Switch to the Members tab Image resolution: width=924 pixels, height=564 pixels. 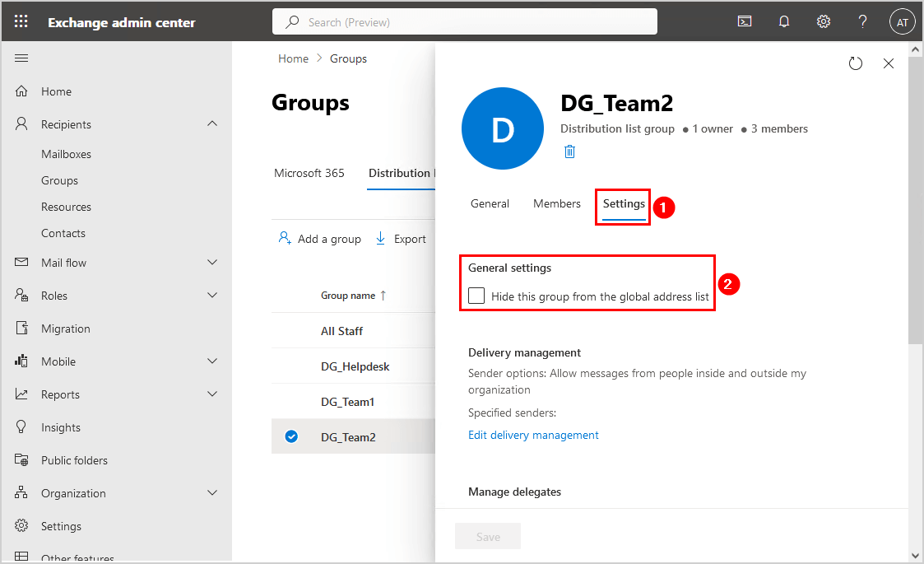(556, 204)
